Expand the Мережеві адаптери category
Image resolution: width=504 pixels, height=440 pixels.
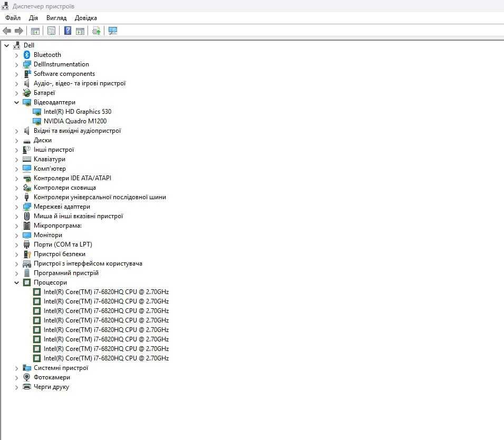[x=16, y=207]
